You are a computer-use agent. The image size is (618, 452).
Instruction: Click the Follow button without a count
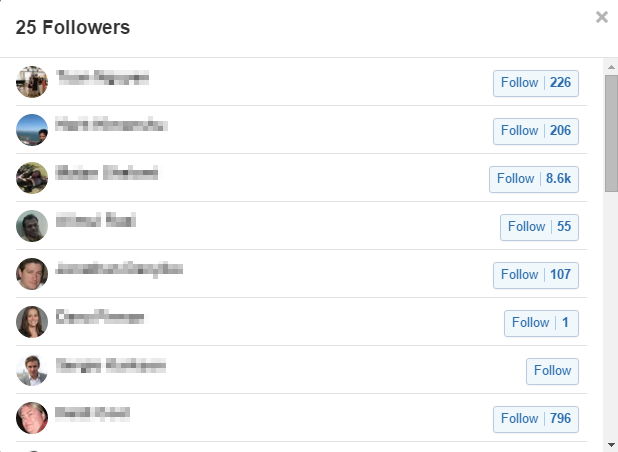(x=552, y=371)
